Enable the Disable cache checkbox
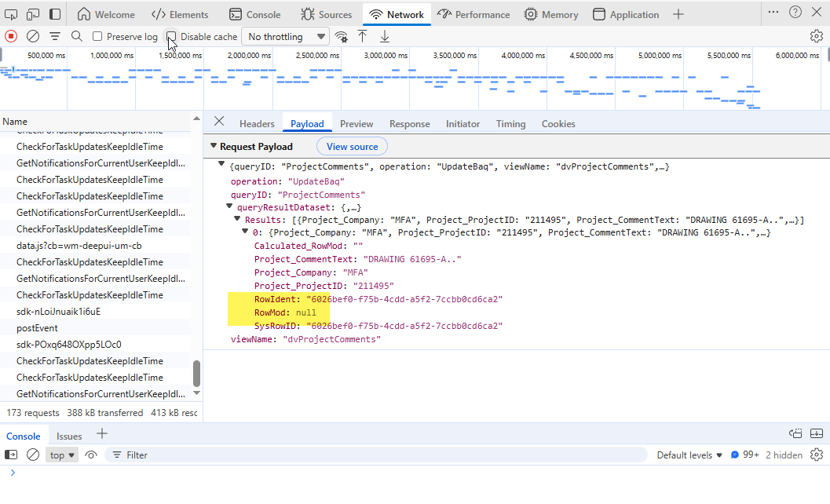Screen dimensions: 830x504 point(171,37)
